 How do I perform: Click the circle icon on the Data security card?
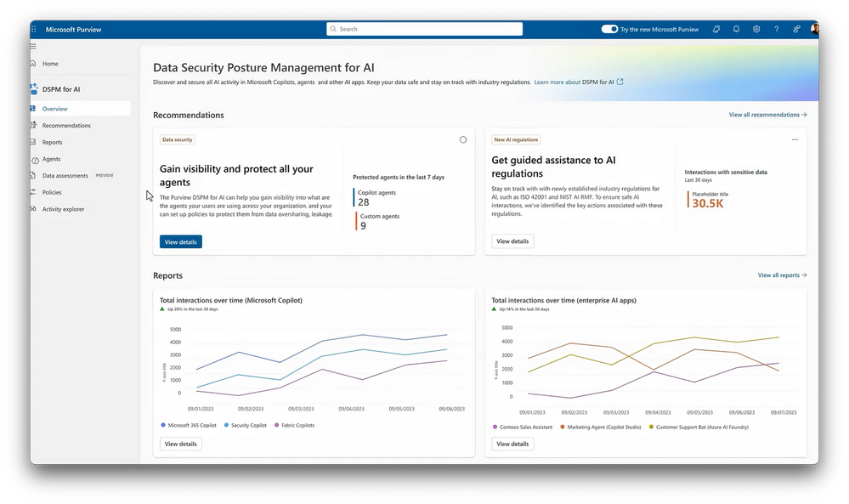463,139
